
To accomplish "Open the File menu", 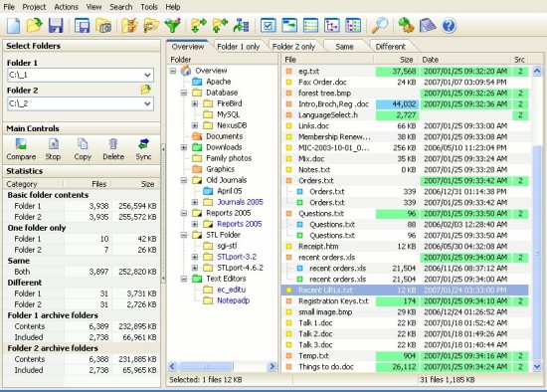I will coord(9,7).
